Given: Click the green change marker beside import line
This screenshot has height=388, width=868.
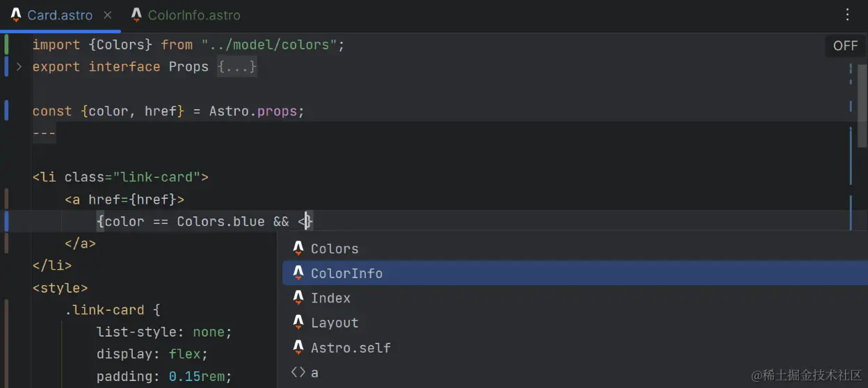Looking at the screenshot, I should [x=6, y=45].
